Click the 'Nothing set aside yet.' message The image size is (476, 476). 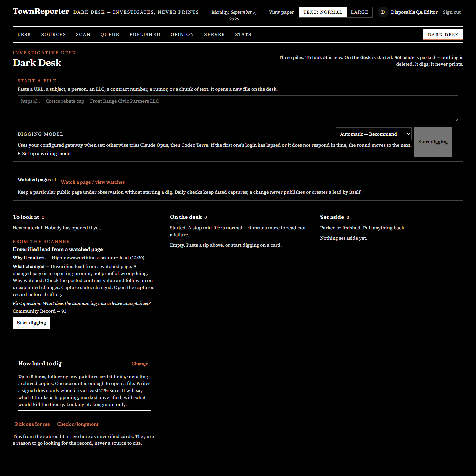point(343,238)
